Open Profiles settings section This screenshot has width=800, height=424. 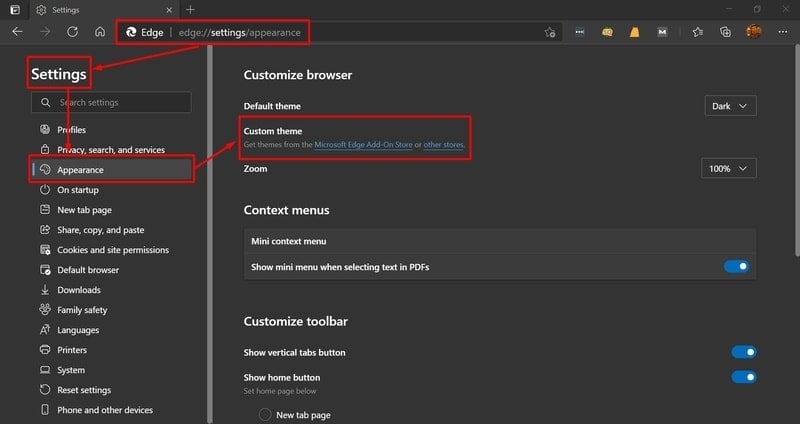71,130
